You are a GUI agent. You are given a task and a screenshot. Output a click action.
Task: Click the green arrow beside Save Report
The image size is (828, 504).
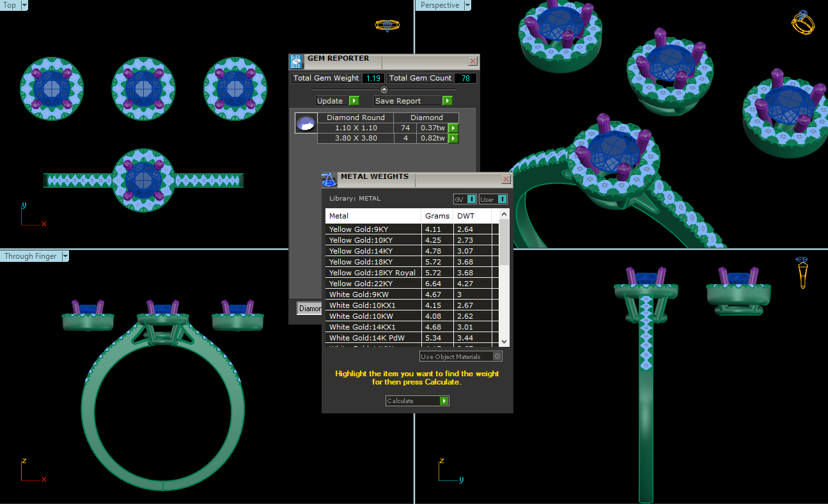point(447,101)
